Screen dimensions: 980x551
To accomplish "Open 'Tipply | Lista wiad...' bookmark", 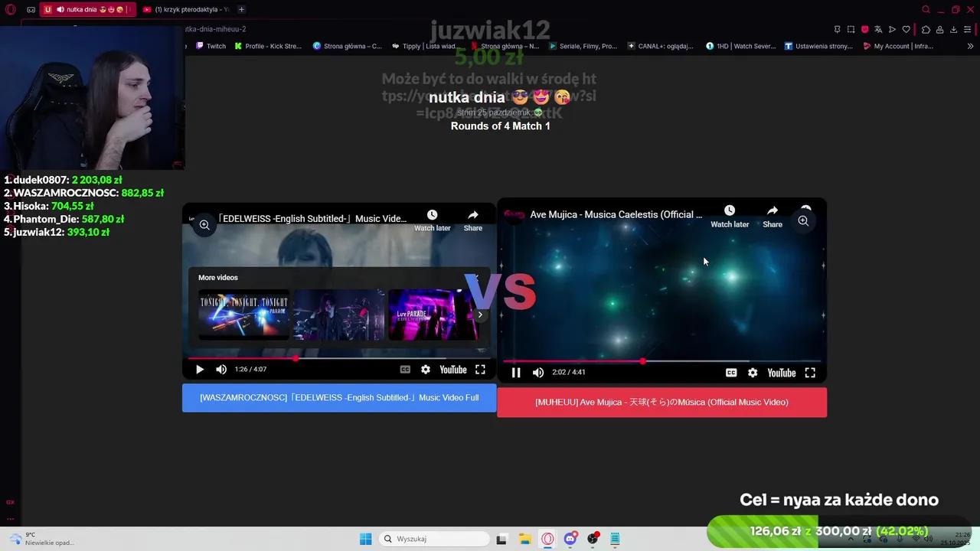I will (426, 46).
